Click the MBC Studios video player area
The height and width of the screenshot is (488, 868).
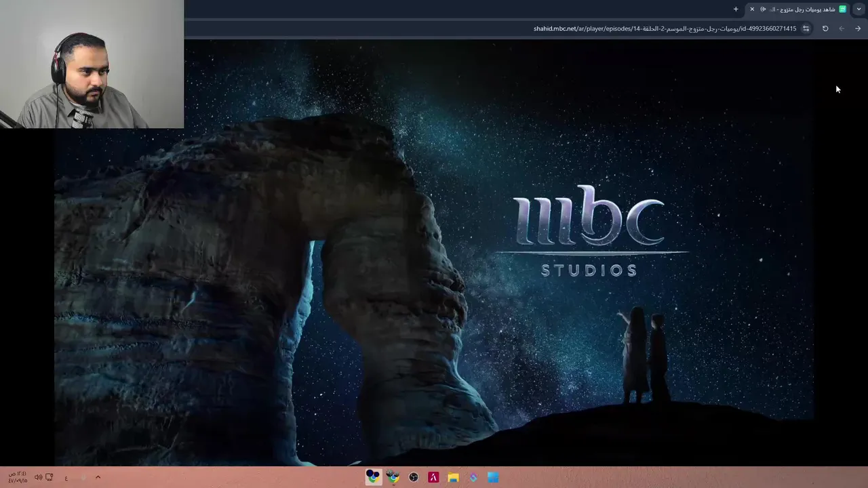(434, 252)
